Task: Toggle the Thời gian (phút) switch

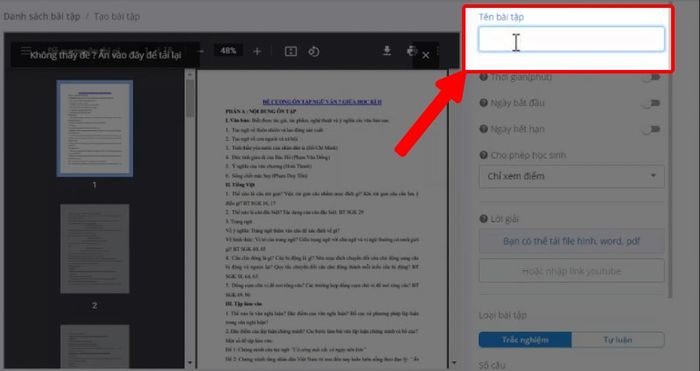Action: [x=651, y=77]
